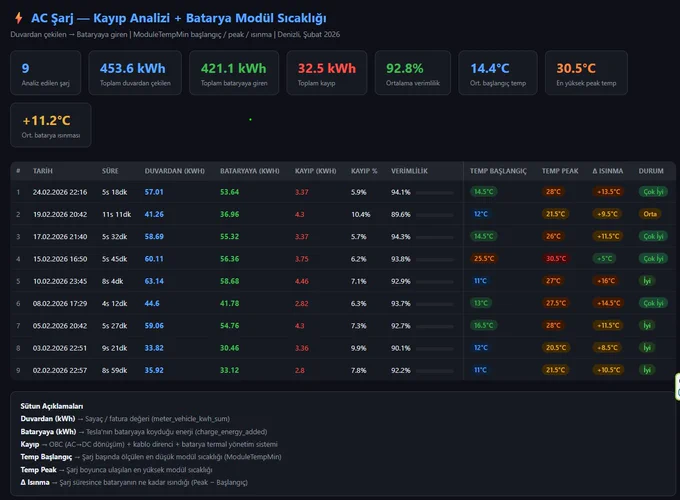680x500 pixels.
Task: Click the battery energy value '41.78'
Action: 229,303
